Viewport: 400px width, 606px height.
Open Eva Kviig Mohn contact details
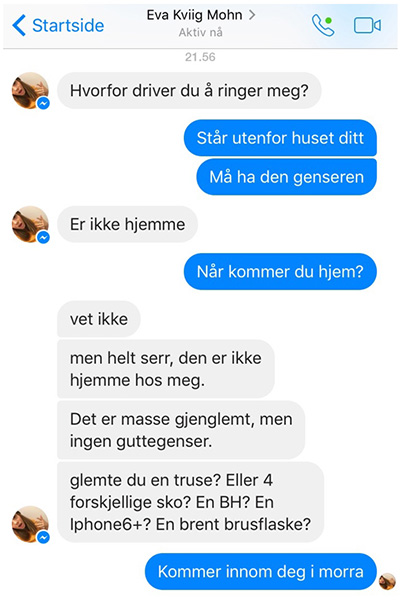click(x=194, y=15)
